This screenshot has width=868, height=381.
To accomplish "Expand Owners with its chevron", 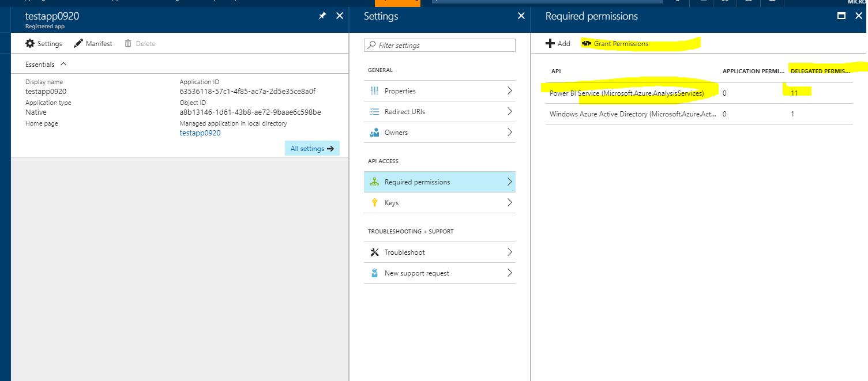I will point(509,132).
